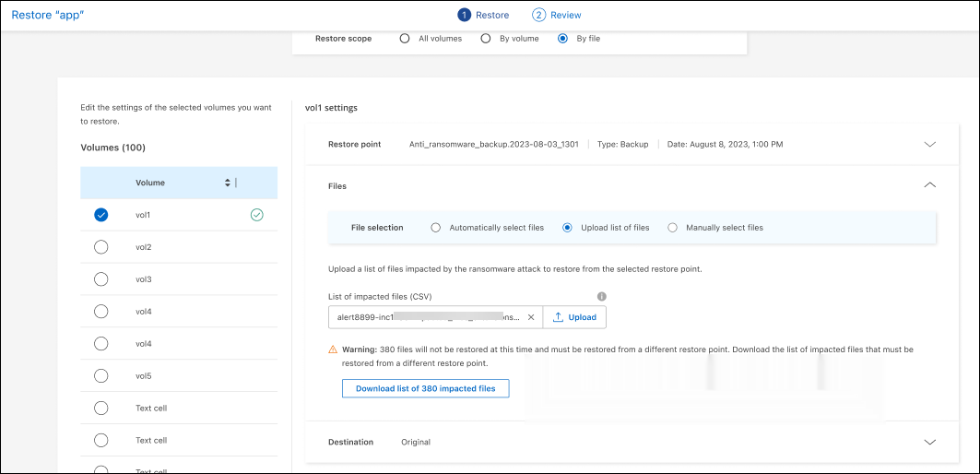
Task: Click the impacted files CSV input field
Action: pos(424,317)
